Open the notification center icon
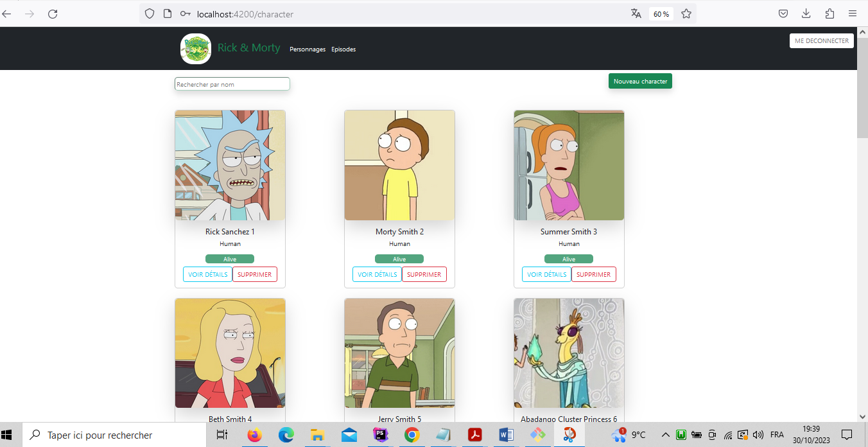 [847, 435]
